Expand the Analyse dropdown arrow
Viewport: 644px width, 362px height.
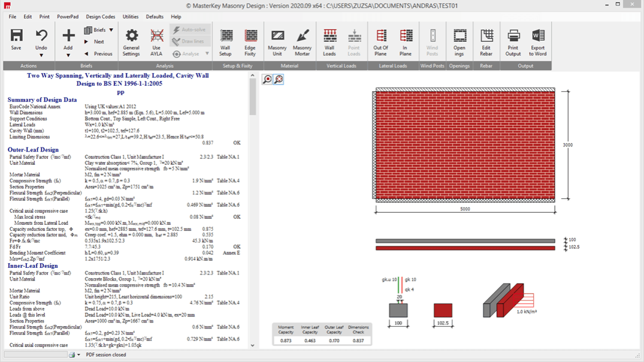coord(207,54)
